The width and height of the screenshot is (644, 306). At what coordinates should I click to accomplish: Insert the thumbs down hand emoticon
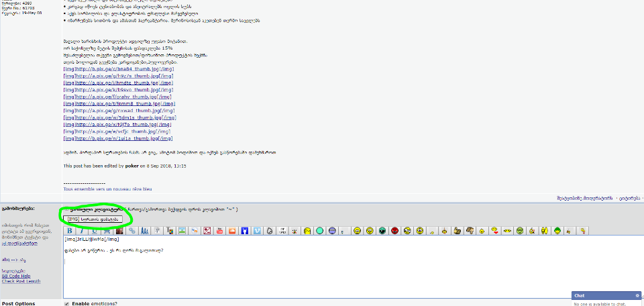tap(470, 231)
